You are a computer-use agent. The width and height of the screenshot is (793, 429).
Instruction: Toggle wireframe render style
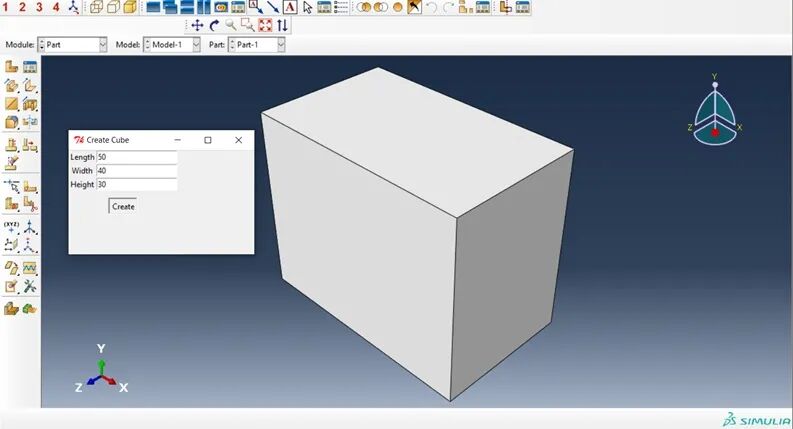(96, 7)
